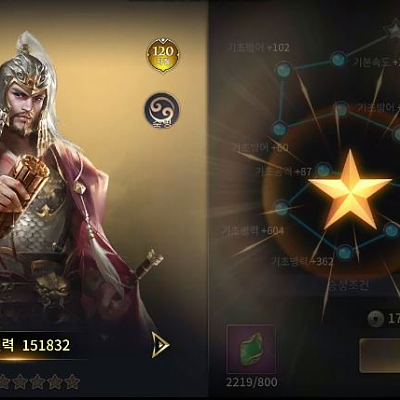
Task: Click the 2219/800 material count
Action: point(252,382)
